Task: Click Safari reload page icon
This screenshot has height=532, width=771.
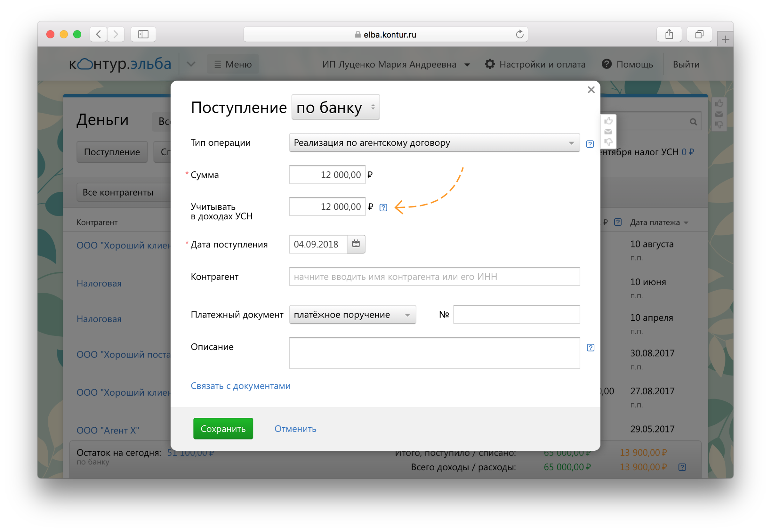Action: point(519,34)
